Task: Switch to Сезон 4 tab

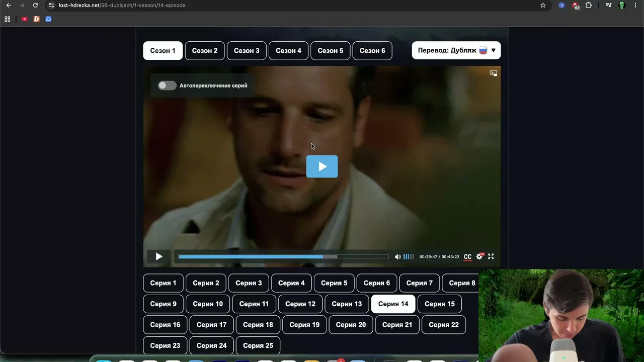Action: tap(288, 51)
